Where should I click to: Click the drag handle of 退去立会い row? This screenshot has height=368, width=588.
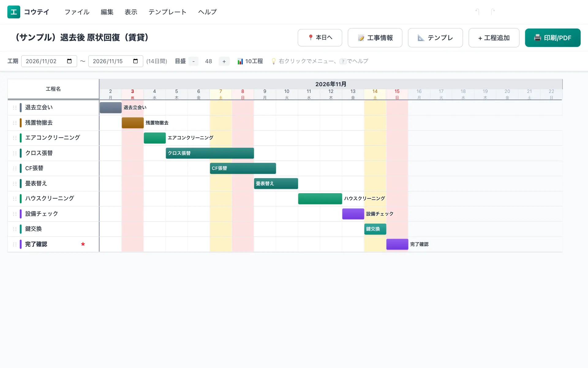pos(14,108)
